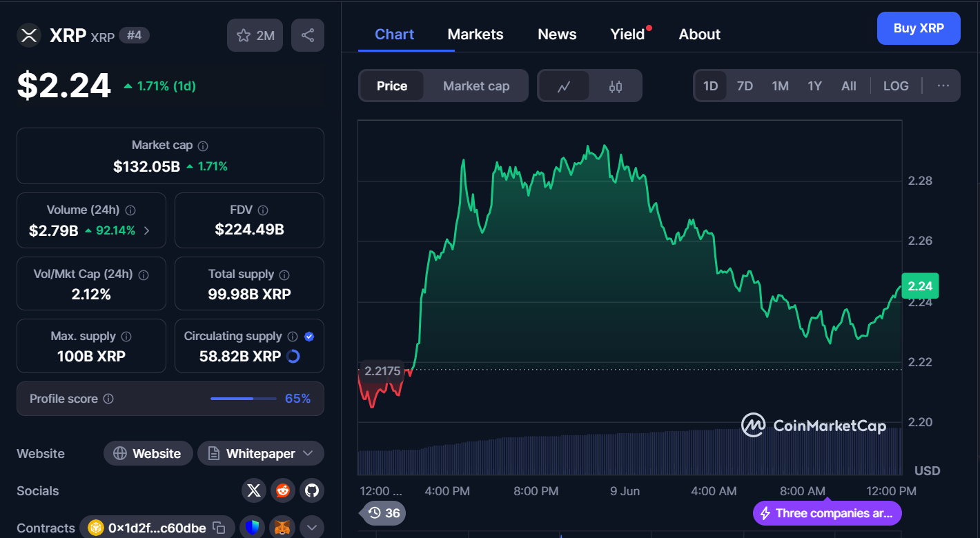Click the 2.2175 open price label

[382, 371]
